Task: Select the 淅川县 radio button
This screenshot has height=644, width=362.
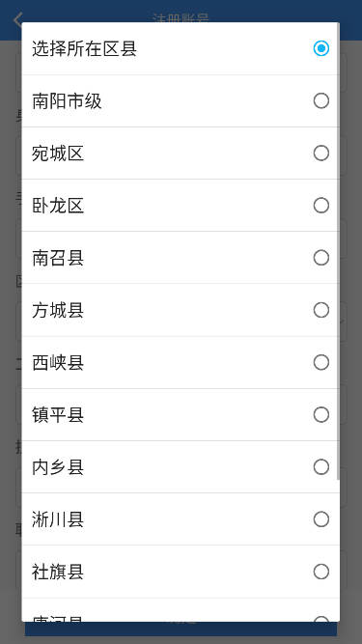Action: 320,519
